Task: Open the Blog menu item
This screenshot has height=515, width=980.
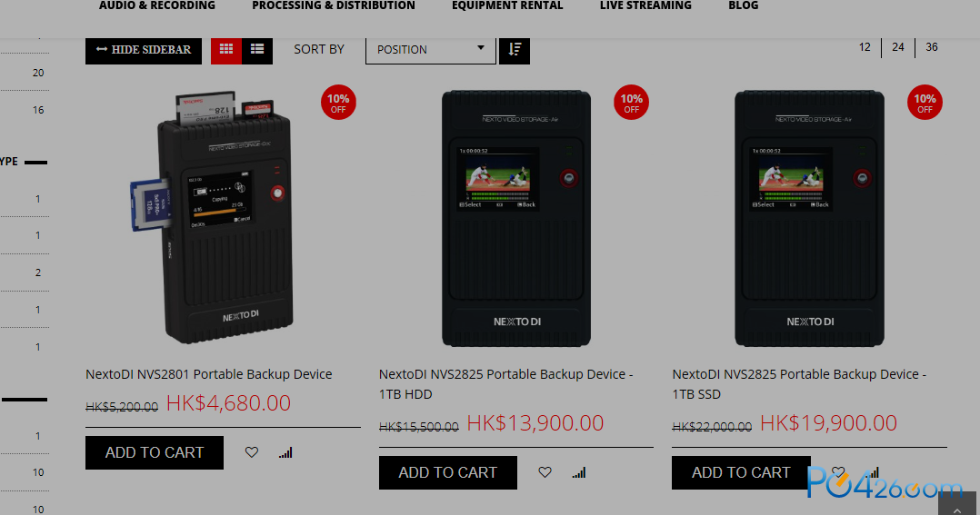Action: click(x=743, y=5)
